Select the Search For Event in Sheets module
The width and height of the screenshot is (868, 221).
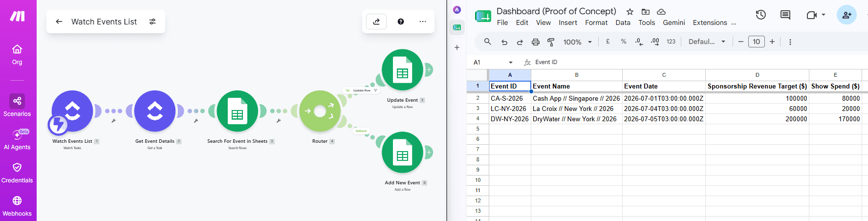click(x=238, y=111)
